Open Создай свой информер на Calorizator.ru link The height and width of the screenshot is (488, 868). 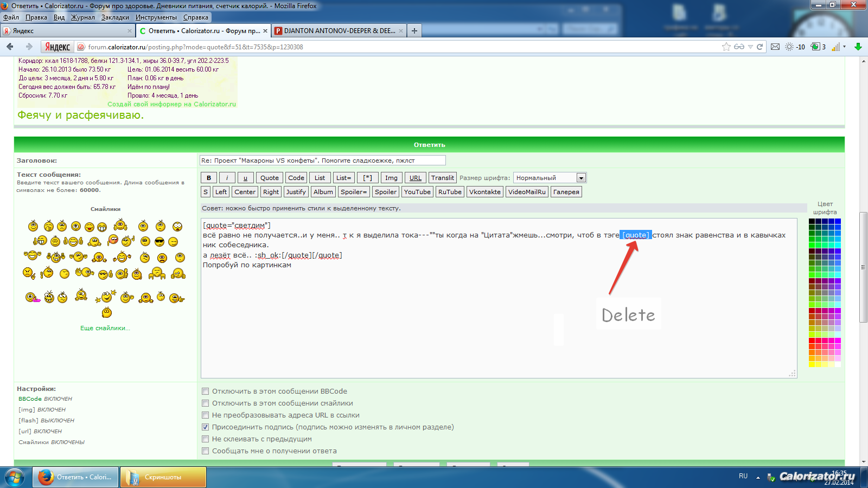tap(171, 104)
